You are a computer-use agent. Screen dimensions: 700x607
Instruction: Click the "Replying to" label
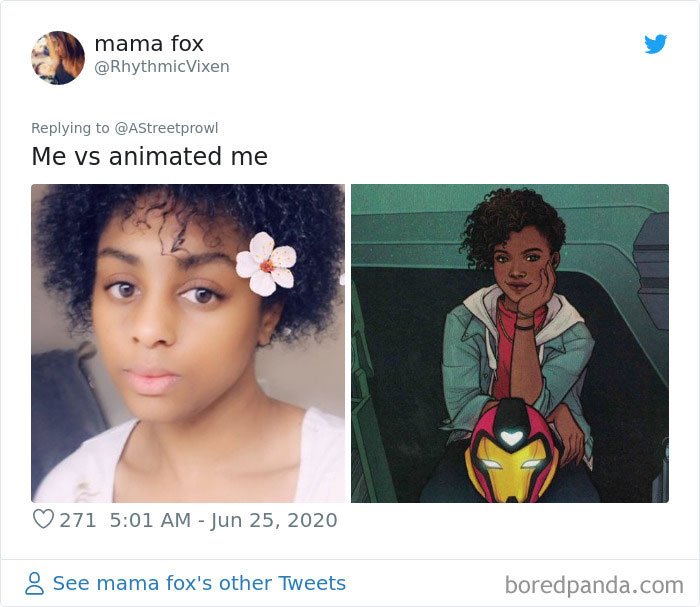click(x=70, y=128)
